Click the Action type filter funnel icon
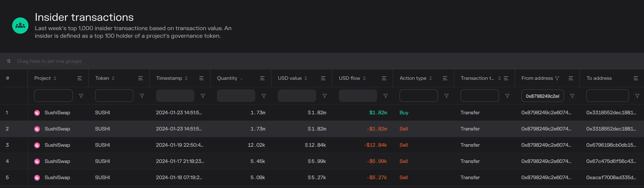This screenshot has height=188, width=644. click(x=446, y=96)
